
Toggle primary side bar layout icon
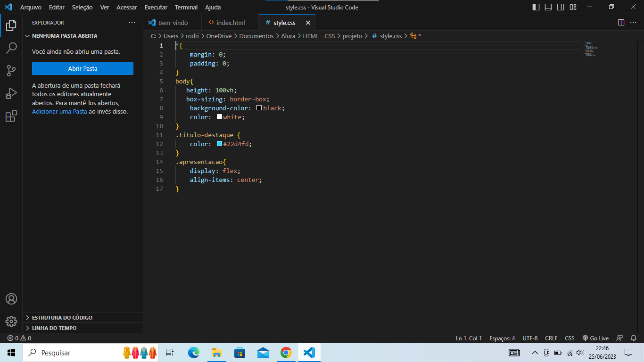(x=536, y=7)
